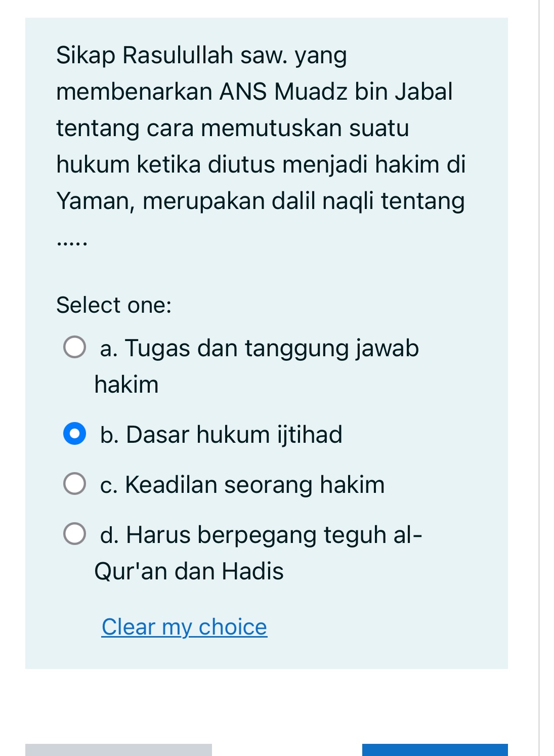This screenshot has width=554, height=756.
Task: Click the filled radio button of option b
Action: click(x=74, y=434)
